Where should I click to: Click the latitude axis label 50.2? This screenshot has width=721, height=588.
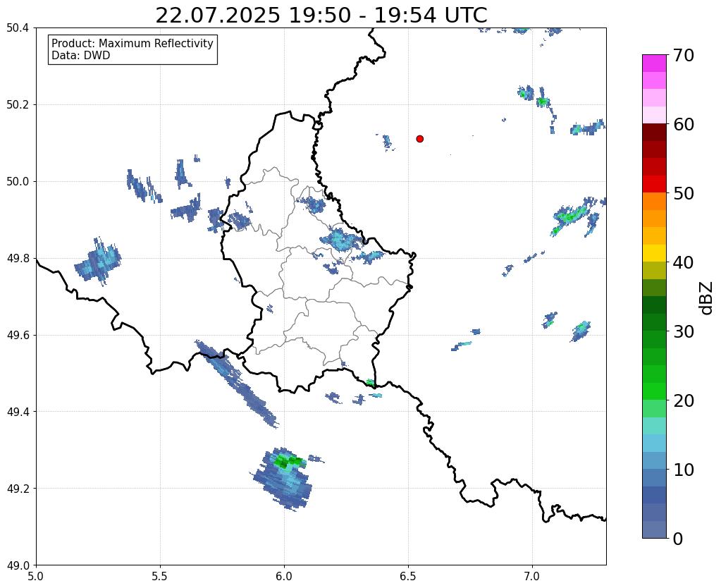pos(18,105)
